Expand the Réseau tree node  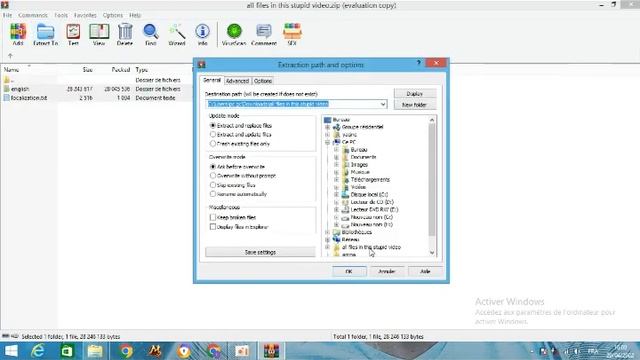[327, 240]
